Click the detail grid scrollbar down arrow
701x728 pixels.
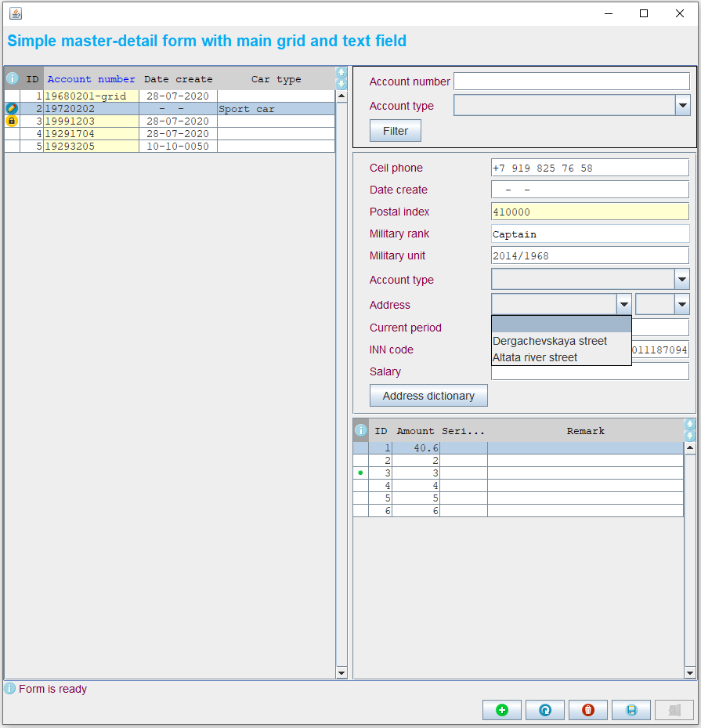[x=690, y=672]
